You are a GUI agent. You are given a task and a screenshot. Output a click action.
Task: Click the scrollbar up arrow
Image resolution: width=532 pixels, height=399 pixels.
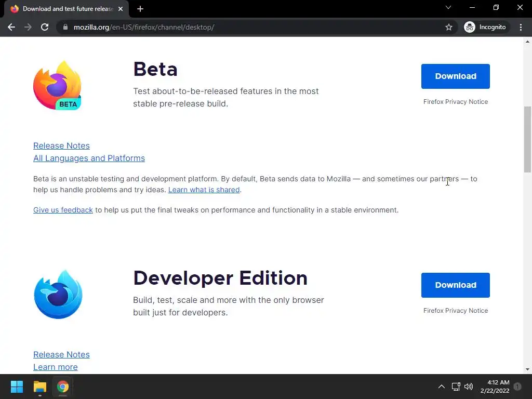(x=527, y=42)
